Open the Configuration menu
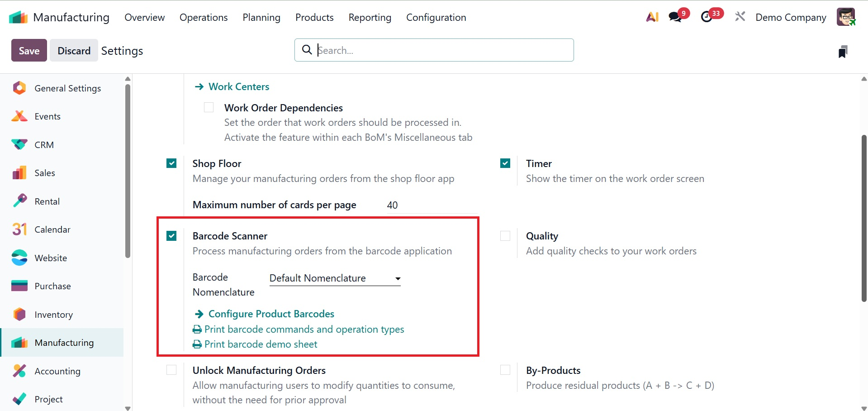 point(436,17)
